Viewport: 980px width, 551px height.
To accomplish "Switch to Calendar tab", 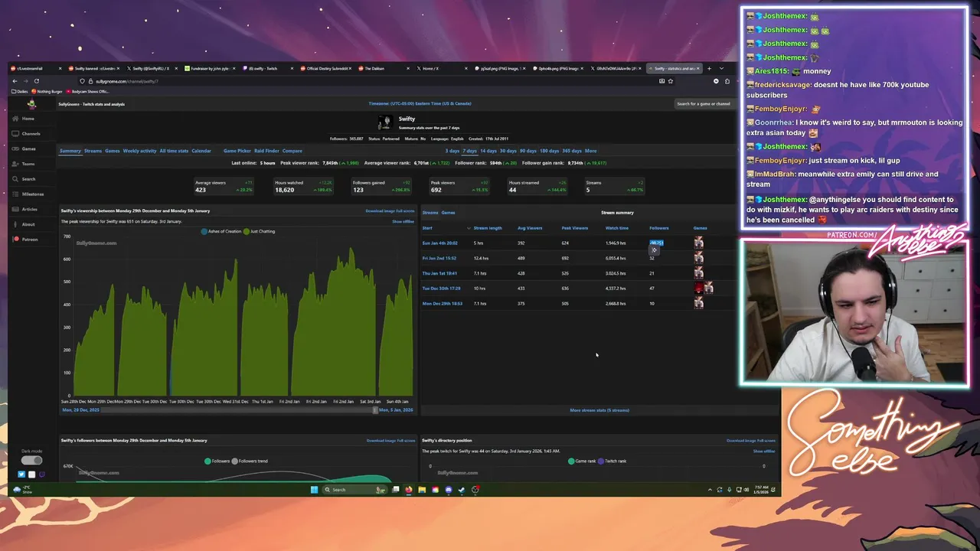I will point(201,151).
